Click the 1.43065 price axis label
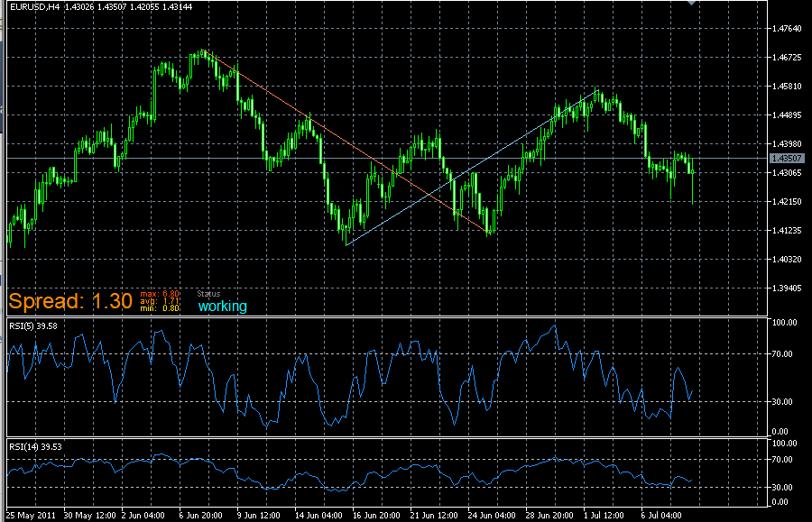The height and width of the screenshot is (522, 812). pos(787,173)
